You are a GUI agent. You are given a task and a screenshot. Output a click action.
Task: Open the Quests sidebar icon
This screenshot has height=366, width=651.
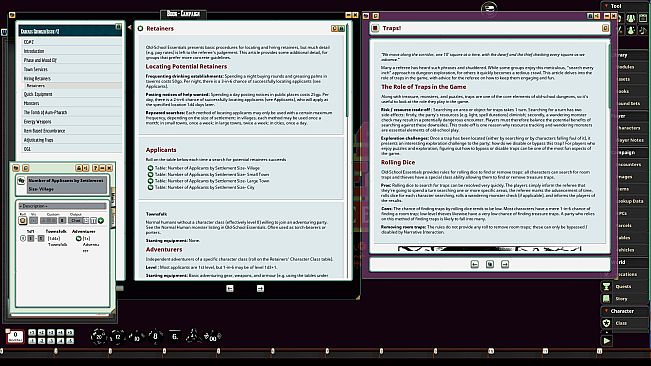click(x=607, y=286)
